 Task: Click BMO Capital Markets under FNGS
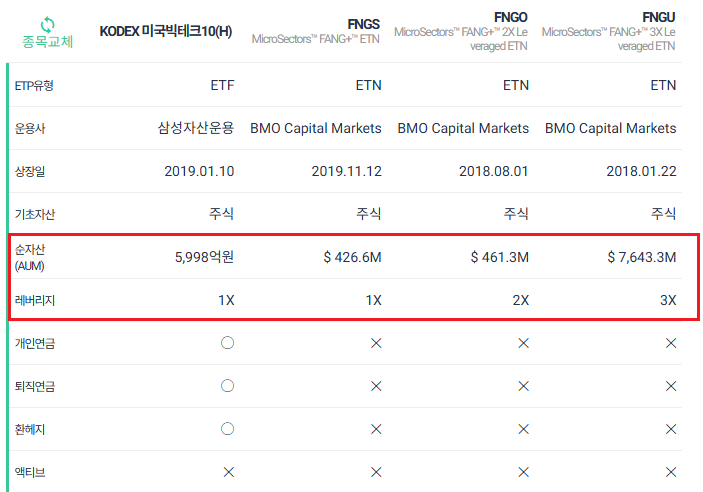coord(316,128)
